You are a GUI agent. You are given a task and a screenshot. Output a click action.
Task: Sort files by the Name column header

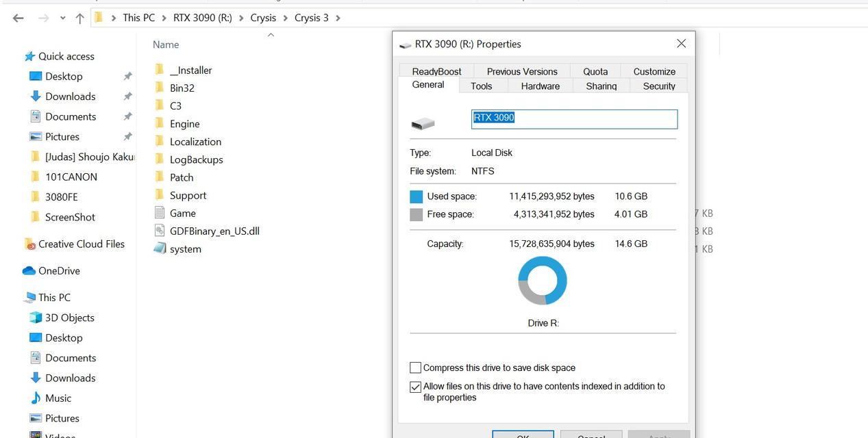coord(166,44)
